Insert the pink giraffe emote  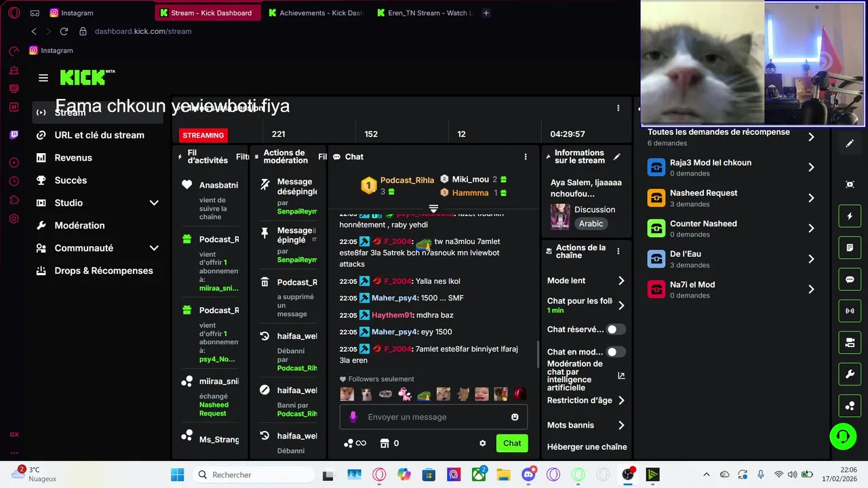(404, 394)
